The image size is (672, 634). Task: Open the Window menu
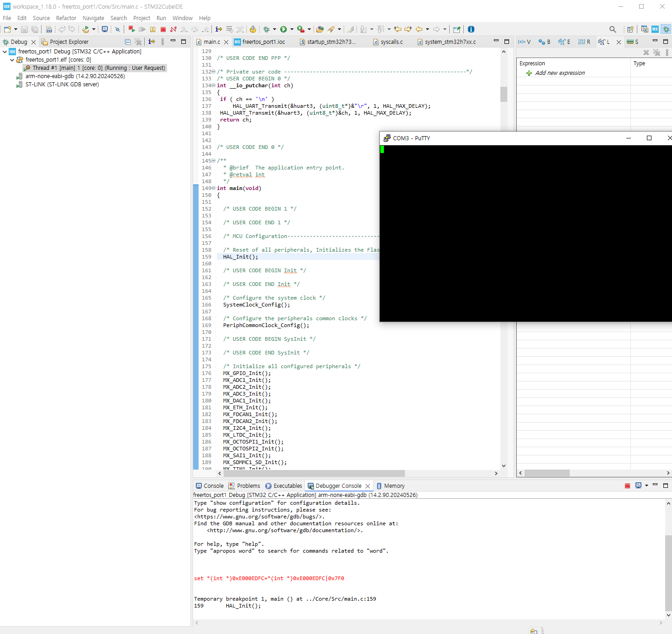[x=183, y=18]
